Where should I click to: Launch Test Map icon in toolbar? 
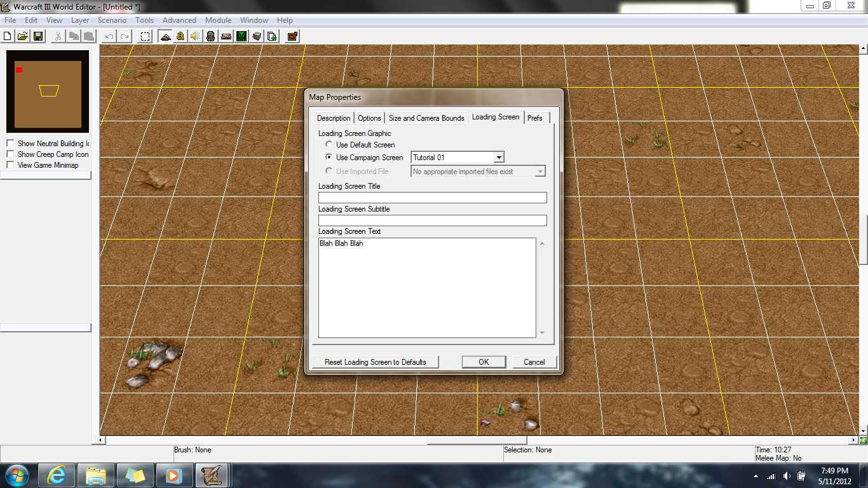pyautogui.click(x=292, y=36)
